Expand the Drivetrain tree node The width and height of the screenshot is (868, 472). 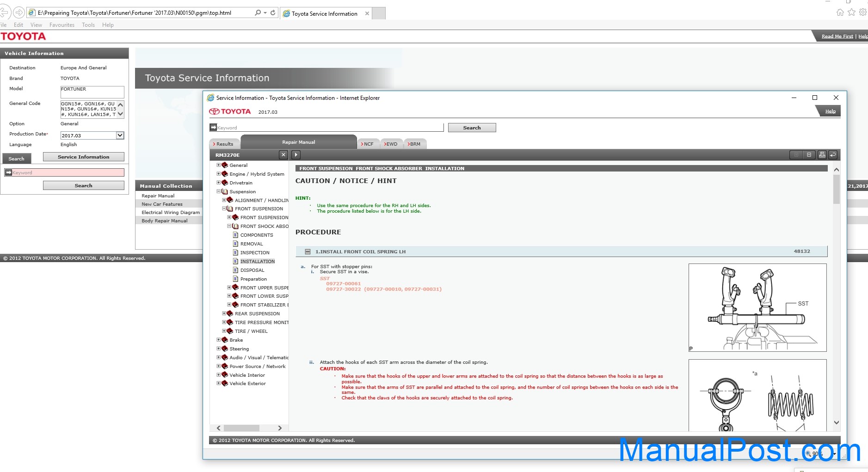click(219, 183)
